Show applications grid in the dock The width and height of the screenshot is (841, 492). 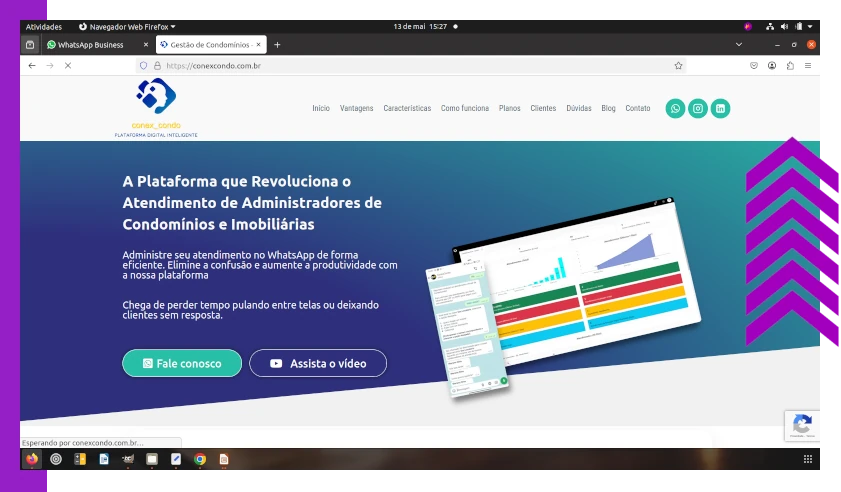(808, 459)
